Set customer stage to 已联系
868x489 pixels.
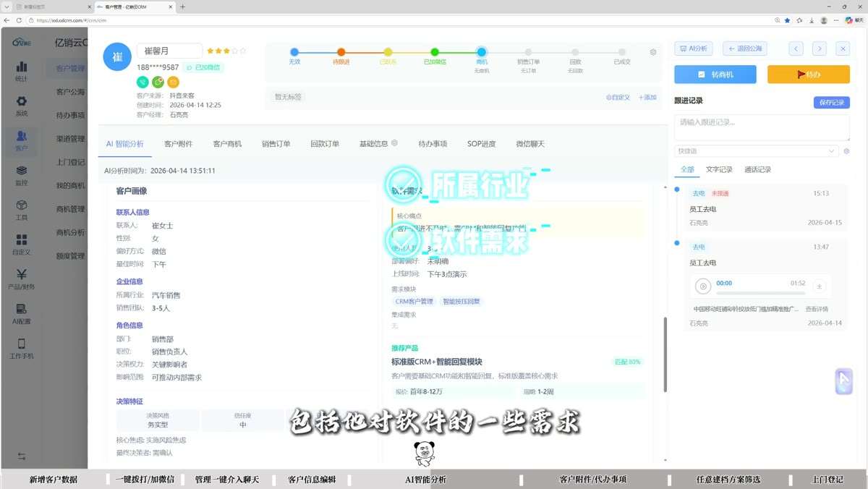388,52
